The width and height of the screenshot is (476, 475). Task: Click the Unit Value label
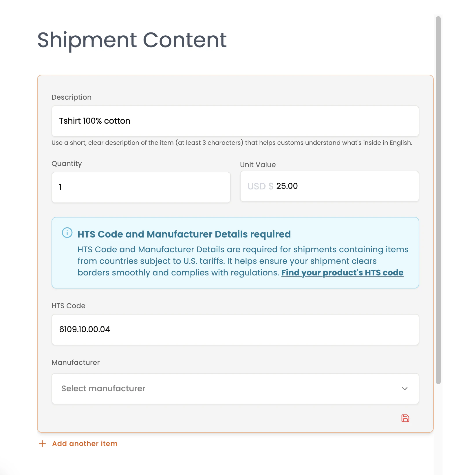[258, 165]
